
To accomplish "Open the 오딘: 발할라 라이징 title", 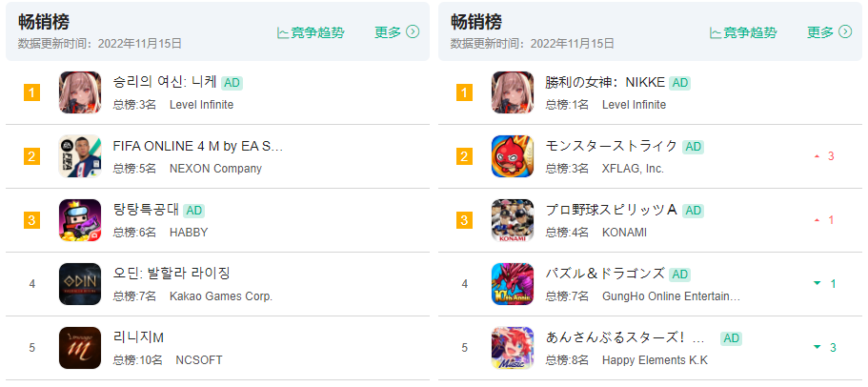I will click(x=172, y=273).
